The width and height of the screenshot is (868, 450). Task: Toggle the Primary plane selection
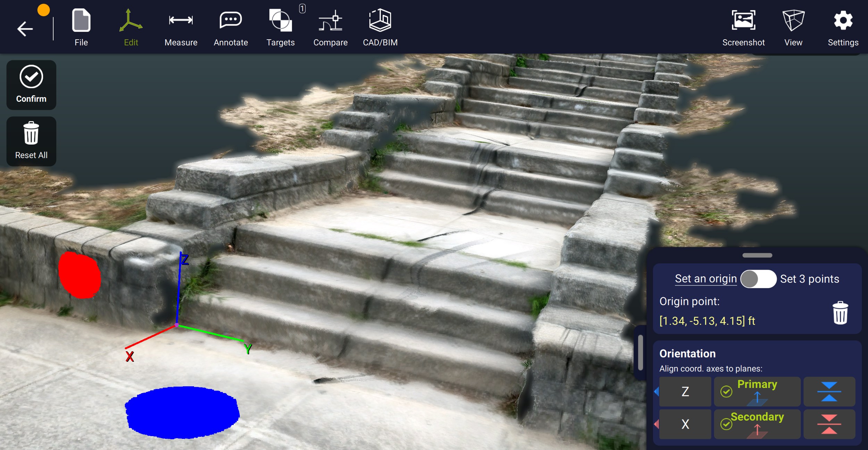[757, 392]
